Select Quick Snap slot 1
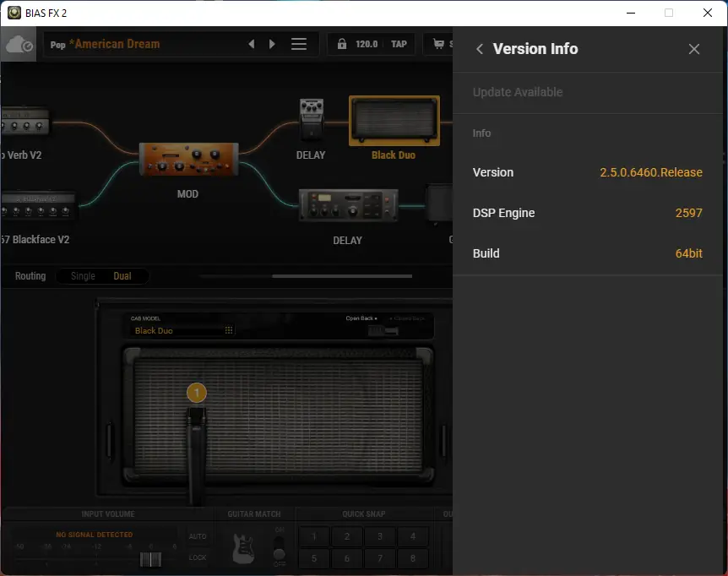Screen dimensions: 728x576 click(x=314, y=536)
